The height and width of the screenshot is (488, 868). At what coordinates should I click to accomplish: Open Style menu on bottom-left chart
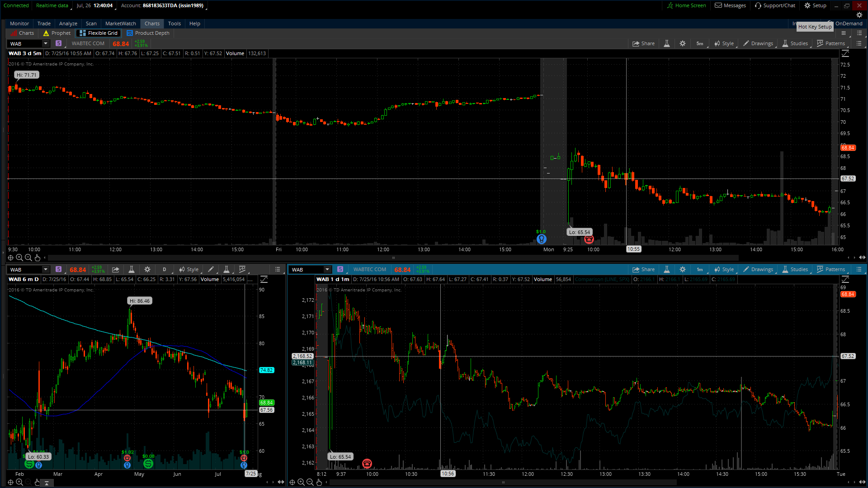tap(189, 269)
